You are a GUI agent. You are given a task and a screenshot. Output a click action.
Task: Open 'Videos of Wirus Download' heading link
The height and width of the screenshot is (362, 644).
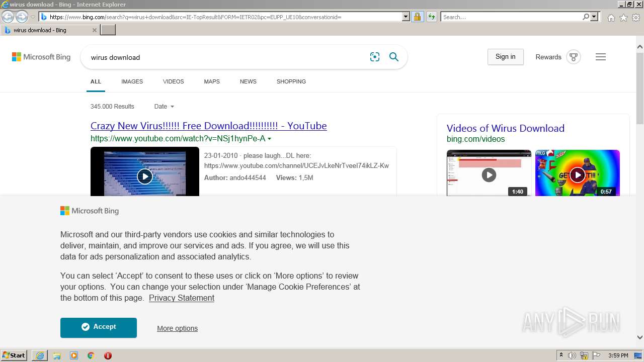coord(506,128)
